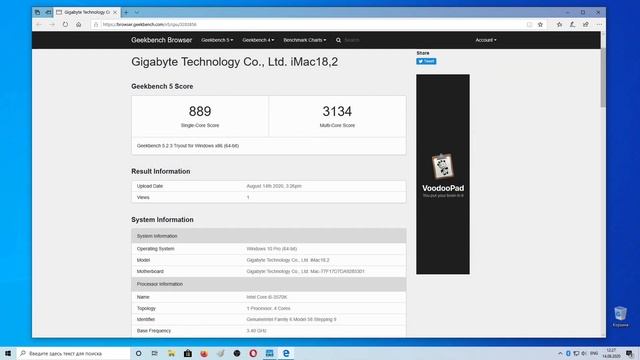Open the action center notifications icon
This screenshot has height=360, width=640.
click(629, 353)
